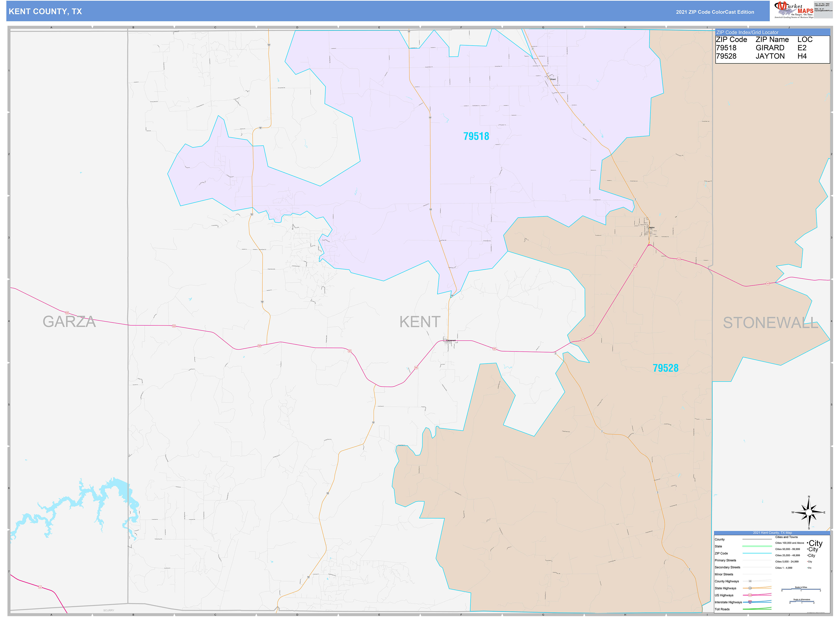Click the County Highways shield symbol in legend

[x=750, y=581]
